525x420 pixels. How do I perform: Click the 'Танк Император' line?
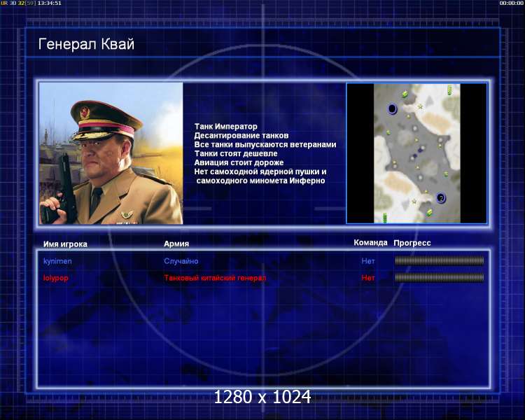click(x=226, y=127)
